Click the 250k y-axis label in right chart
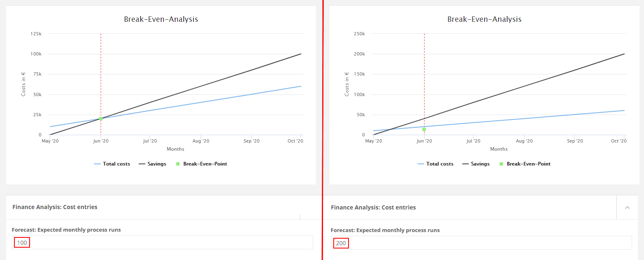The height and width of the screenshot is (260, 644). click(359, 34)
